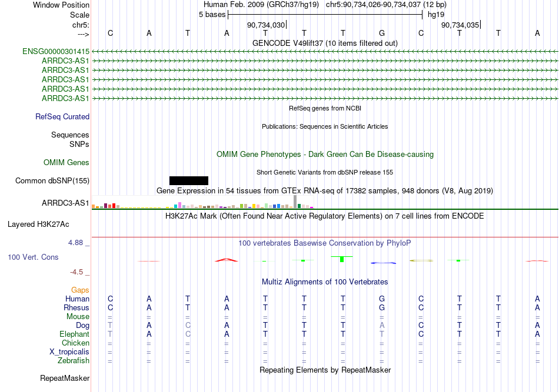Click the Common dbSNP(155) track label
This screenshot has height=392, width=559.
(52, 181)
